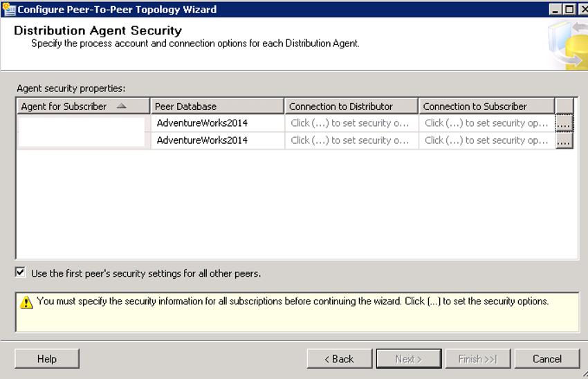Click Connection to Distributor column header
This screenshot has height=379, width=588.
(x=351, y=107)
